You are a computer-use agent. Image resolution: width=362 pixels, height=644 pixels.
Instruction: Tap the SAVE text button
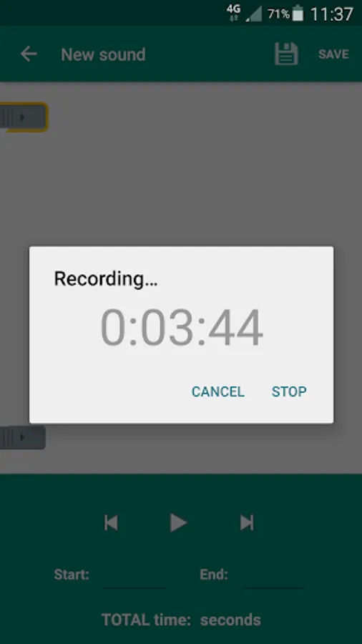pos(333,54)
